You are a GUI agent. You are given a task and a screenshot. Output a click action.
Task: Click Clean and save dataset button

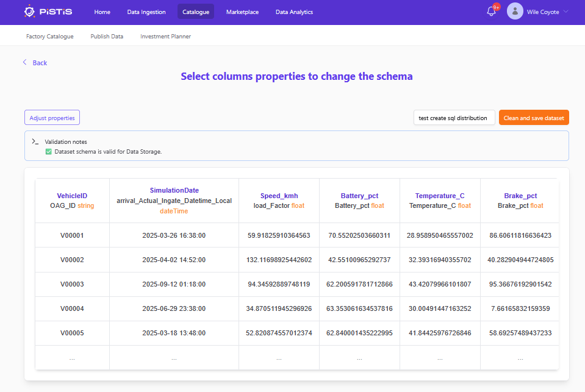coord(534,118)
